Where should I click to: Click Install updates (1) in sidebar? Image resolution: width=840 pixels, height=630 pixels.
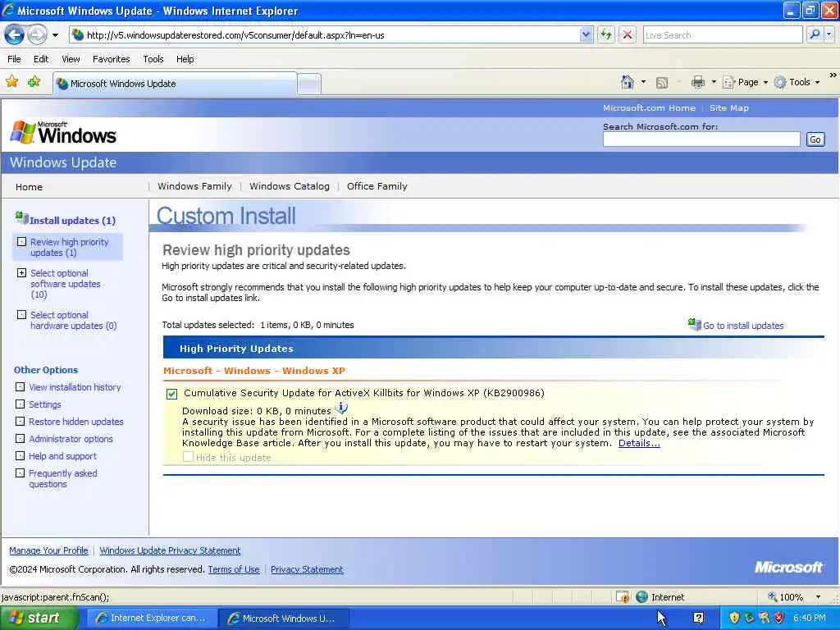point(72,220)
